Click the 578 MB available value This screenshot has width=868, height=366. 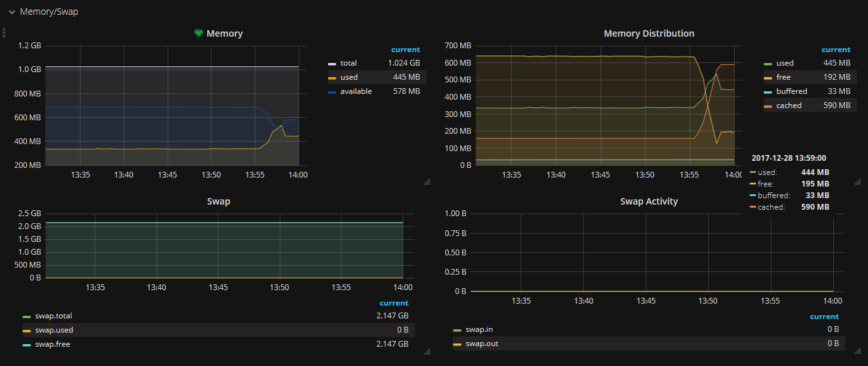(x=407, y=91)
